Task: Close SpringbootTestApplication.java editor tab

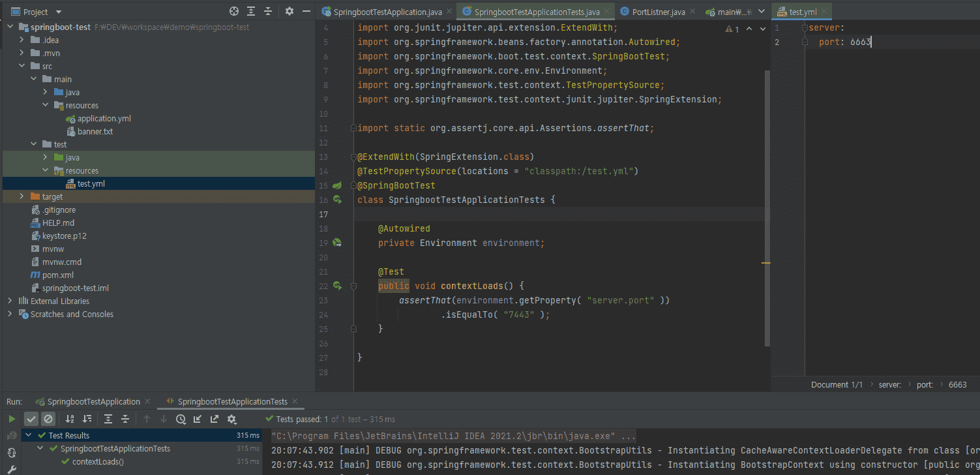Action: [448, 12]
